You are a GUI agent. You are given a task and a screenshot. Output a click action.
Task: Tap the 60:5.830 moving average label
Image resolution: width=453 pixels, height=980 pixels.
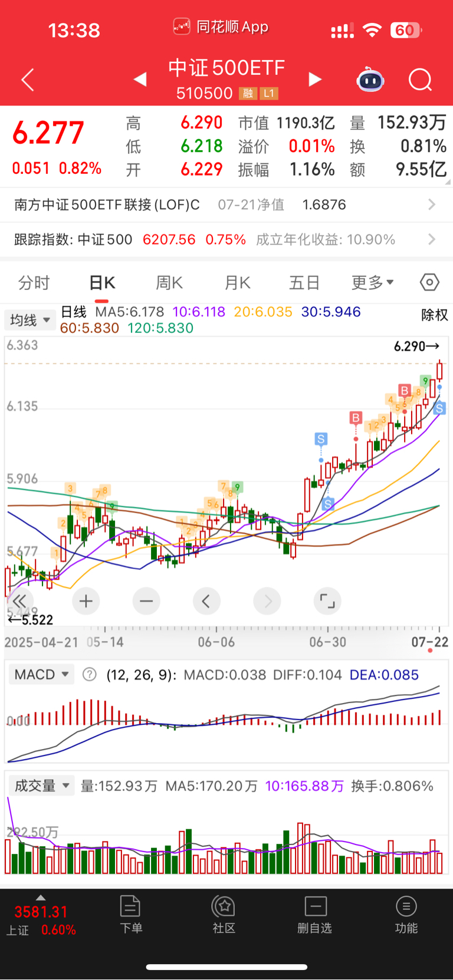coord(90,328)
